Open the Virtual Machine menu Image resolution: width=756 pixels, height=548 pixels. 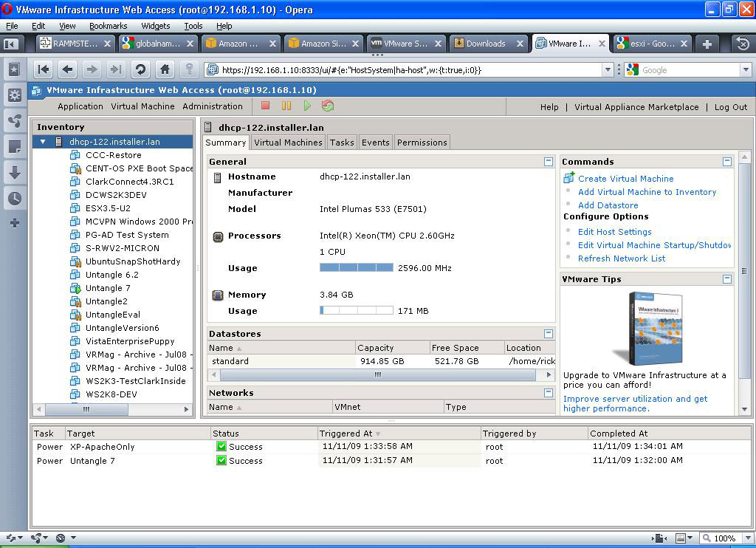point(142,106)
